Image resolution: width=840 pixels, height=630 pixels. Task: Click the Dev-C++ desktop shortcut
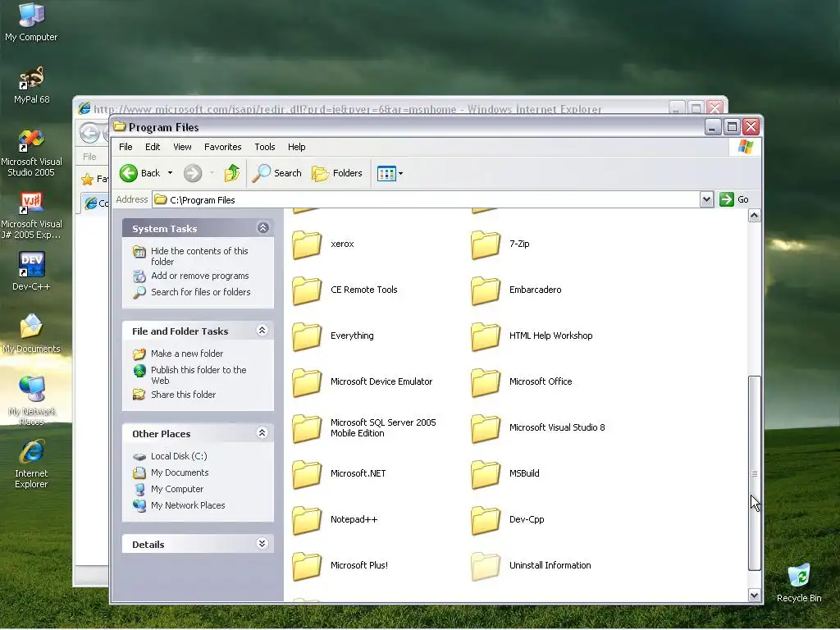[31, 271]
